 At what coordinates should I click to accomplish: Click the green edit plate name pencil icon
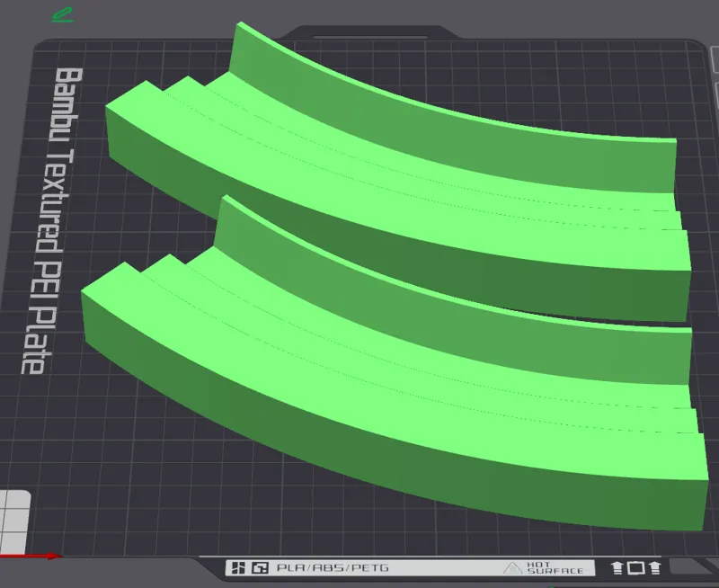coord(63,14)
